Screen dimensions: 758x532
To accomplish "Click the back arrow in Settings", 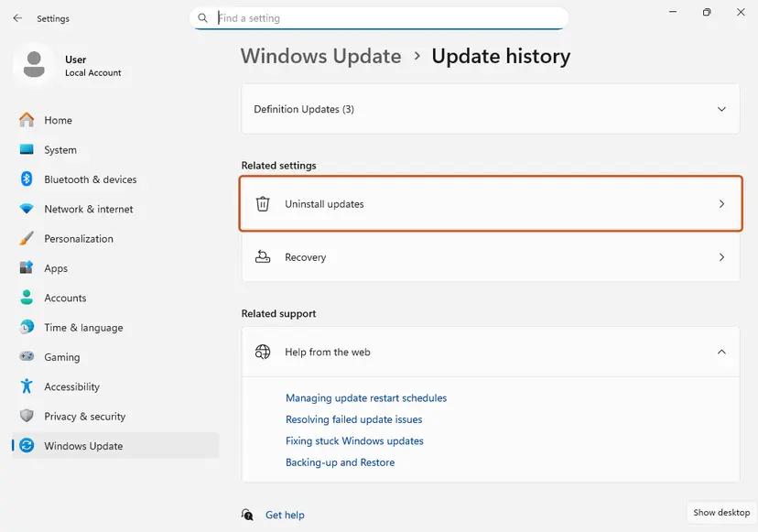I will 17,18.
